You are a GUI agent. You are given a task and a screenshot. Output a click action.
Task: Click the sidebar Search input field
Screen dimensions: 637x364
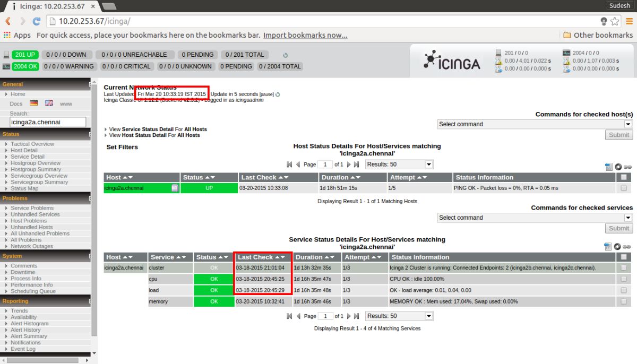point(48,122)
